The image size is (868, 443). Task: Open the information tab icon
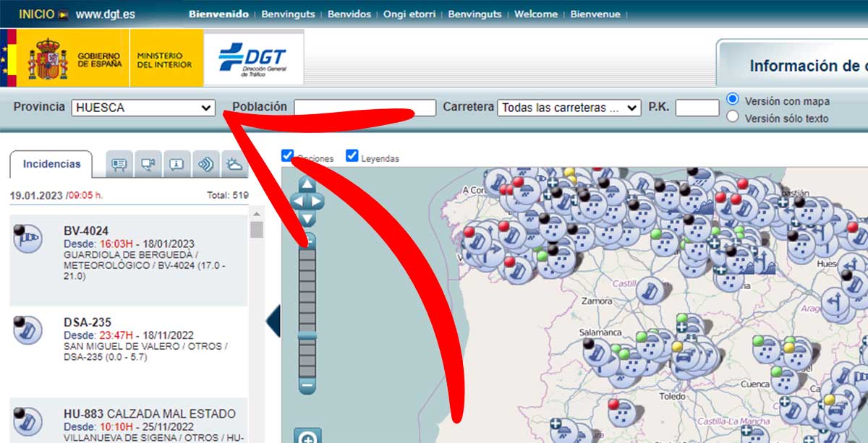(177, 165)
